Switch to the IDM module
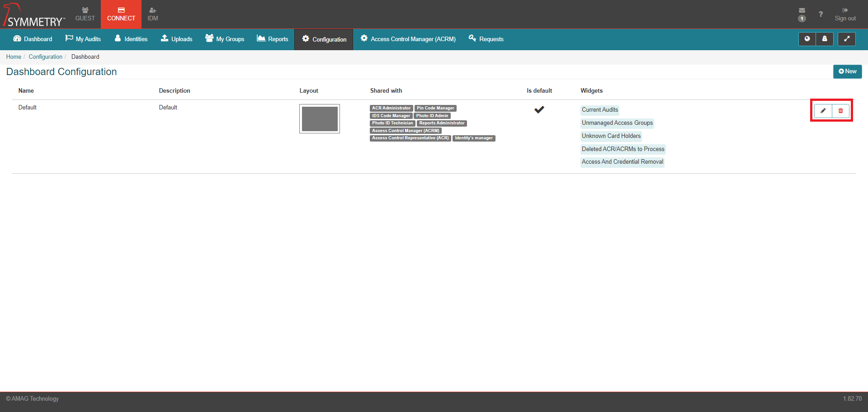The width and height of the screenshot is (868, 412). (153, 14)
